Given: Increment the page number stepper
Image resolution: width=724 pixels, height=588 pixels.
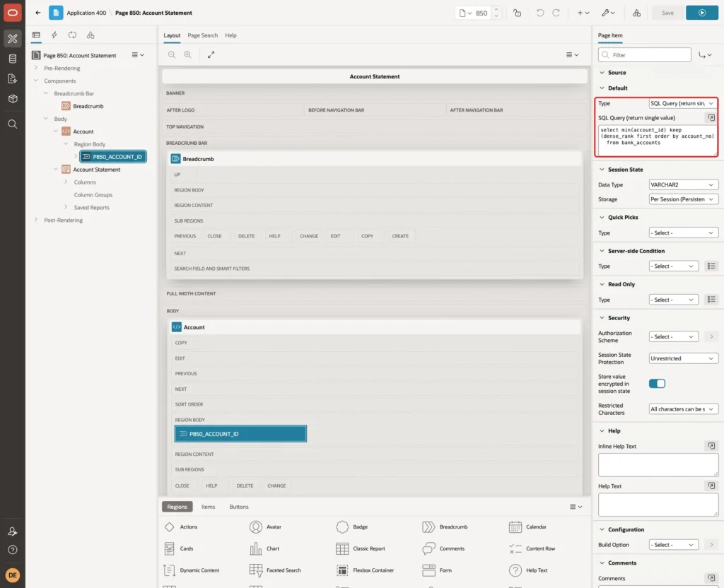Looking at the screenshot, I should (x=496, y=9).
